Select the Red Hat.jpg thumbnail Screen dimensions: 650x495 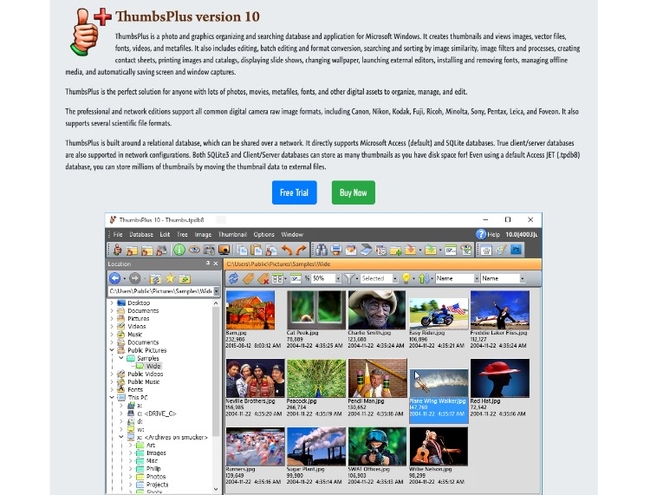[500, 379]
